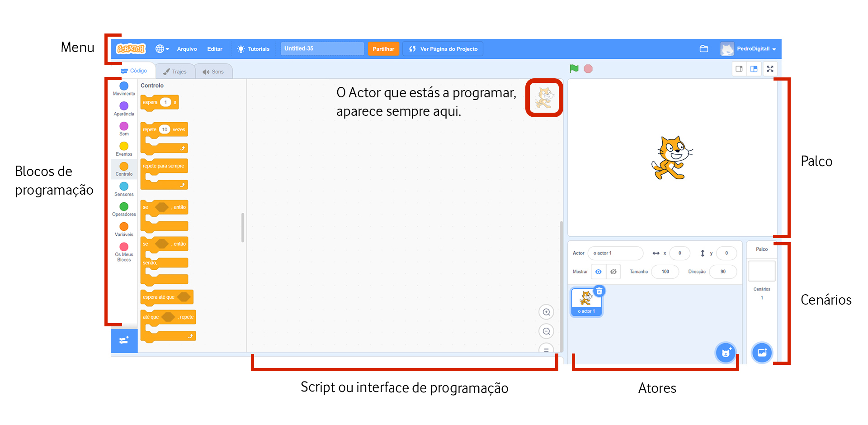This screenshot has width=868, height=425.
Task: Click the value 1 in espera block
Action: (x=165, y=102)
